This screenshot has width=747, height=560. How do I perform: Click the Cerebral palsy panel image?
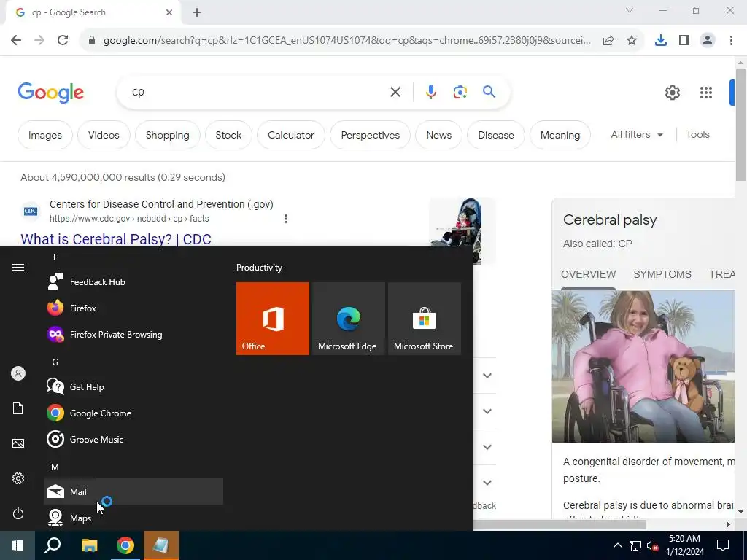[643, 367]
